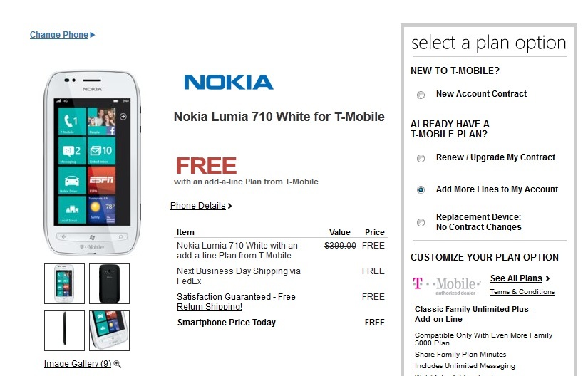Select the New Account Contract radio button
Image resolution: width=588 pixels, height=376 pixels.
[x=421, y=95]
